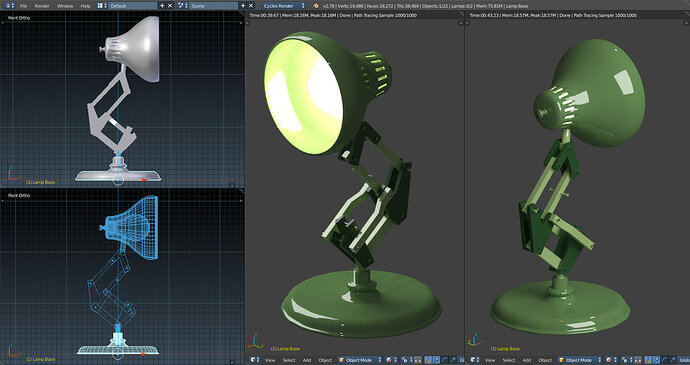Open the Global transform orientation dropdown in right viewport
Image resolution: width=690 pixels, height=365 pixels.
pos(684,360)
